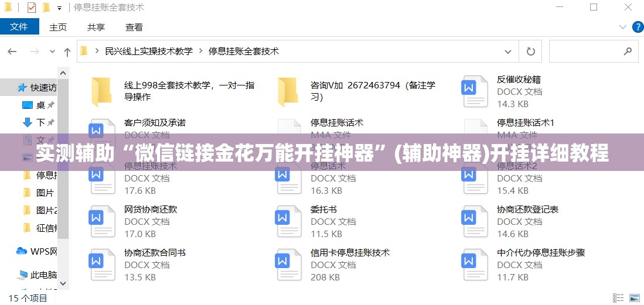Select the 委托书 document icon
The image size is (644, 305).
[x=288, y=221]
